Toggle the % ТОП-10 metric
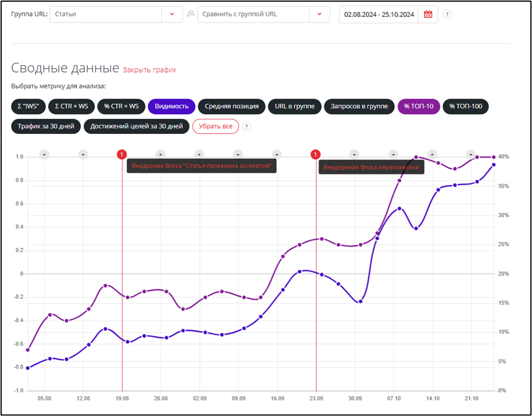This screenshot has width=532, height=416. pyautogui.click(x=418, y=106)
